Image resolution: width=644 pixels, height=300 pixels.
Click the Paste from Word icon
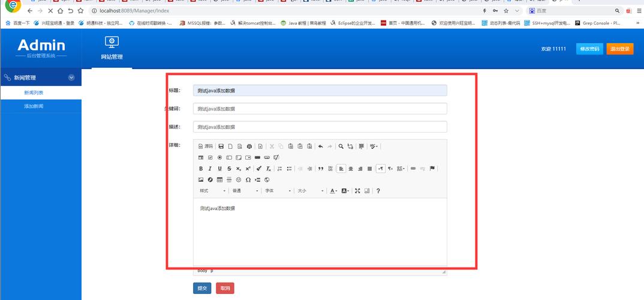click(x=309, y=146)
